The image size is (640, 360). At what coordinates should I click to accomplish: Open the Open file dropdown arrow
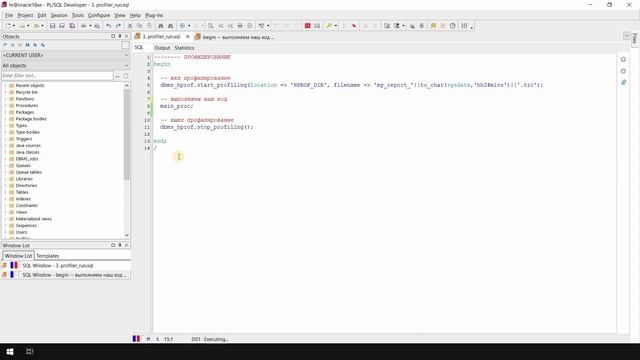pos(28,26)
